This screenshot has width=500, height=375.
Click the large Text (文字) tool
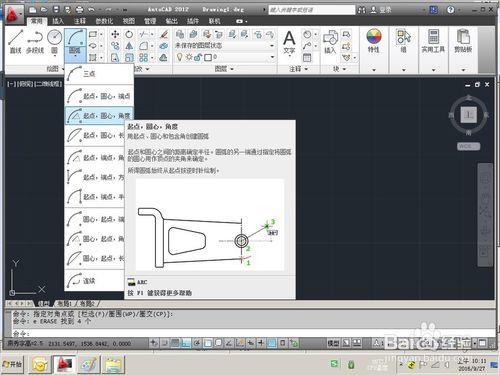click(x=289, y=42)
